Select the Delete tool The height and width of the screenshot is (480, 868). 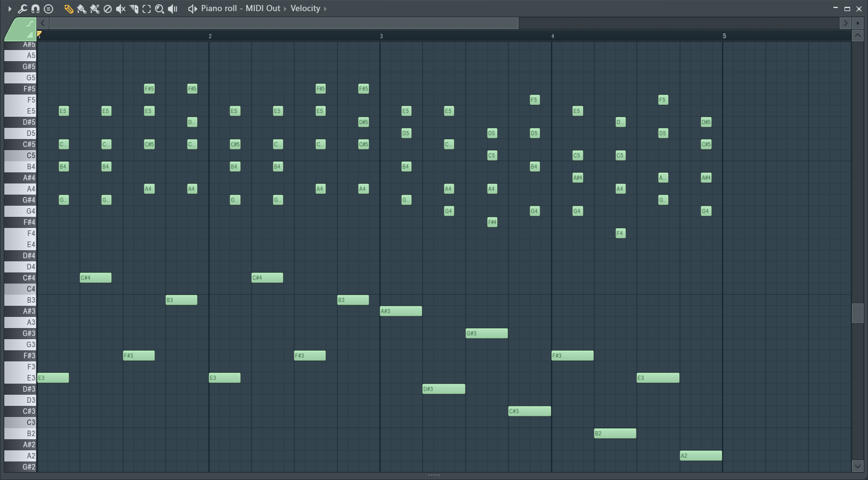click(x=107, y=9)
